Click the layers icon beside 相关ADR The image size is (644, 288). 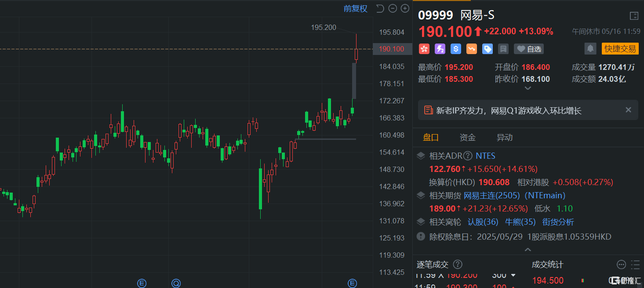[x=421, y=156]
